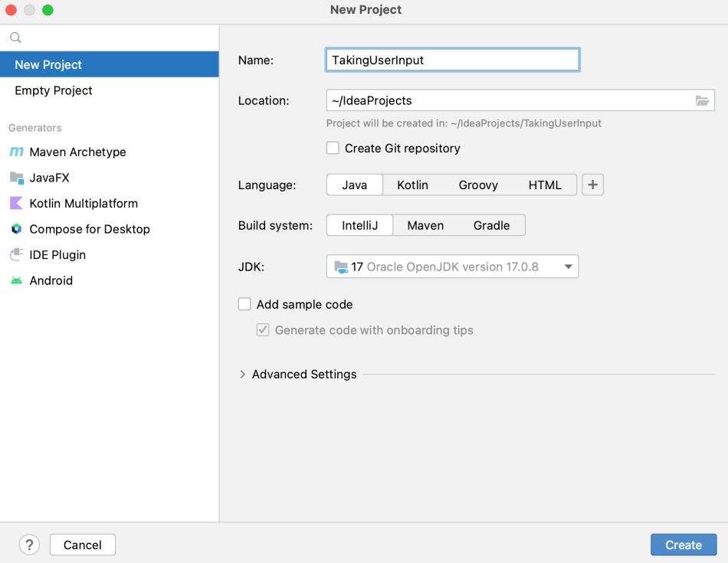Viewport: 728px width, 563px height.
Task: Select Kotlin Multiplatform in the generators list
Action: pos(83,203)
